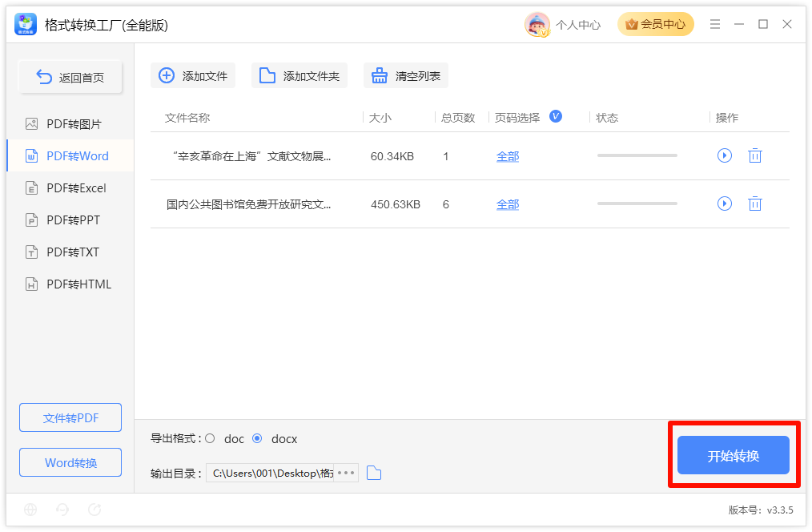The image size is (812, 532).
Task: Click 全部 page link for 辛亥革命 file
Action: click(508, 156)
